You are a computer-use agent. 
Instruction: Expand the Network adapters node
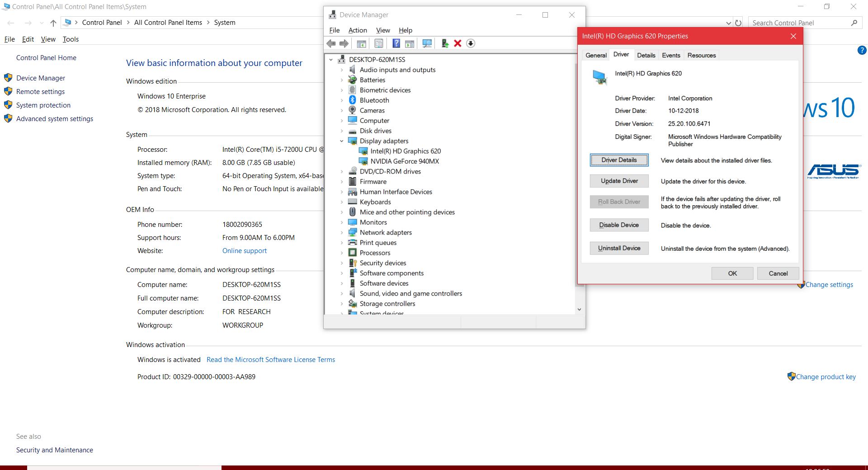pos(342,233)
